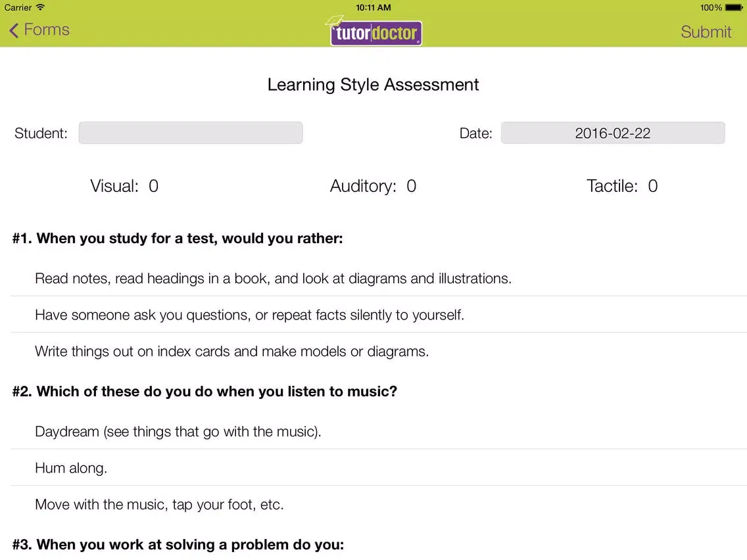Choose 'Write things out on index cards'

[379, 352]
